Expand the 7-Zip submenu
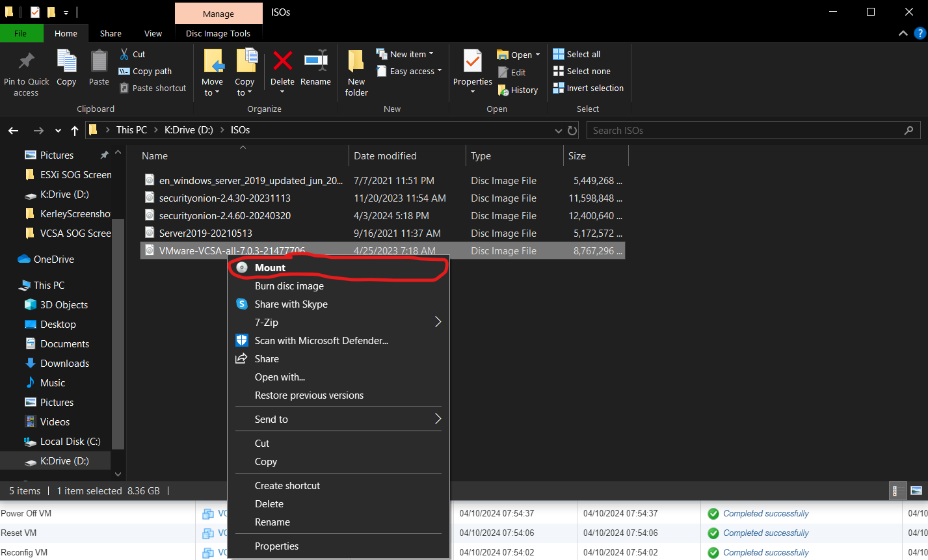 [x=338, y=322]
